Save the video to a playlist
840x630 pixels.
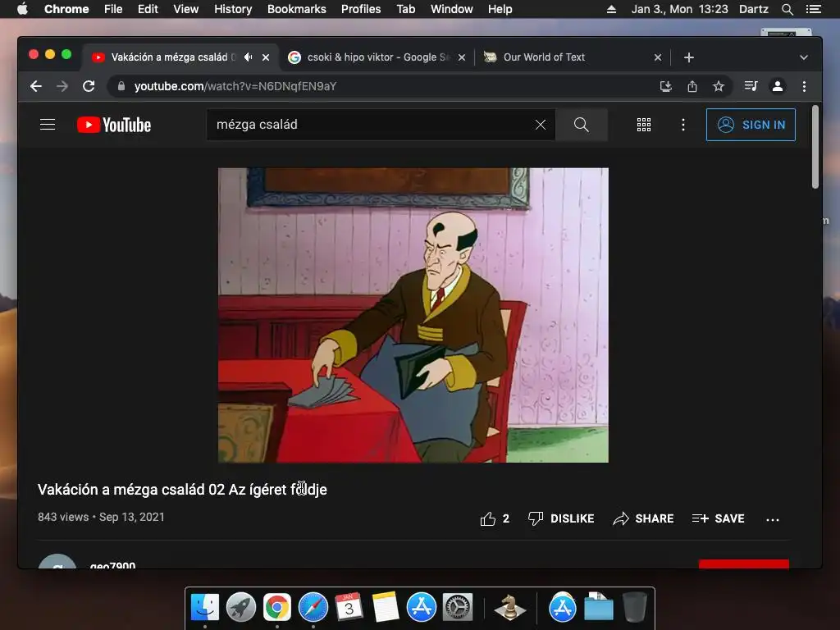(x=718, y=518)
